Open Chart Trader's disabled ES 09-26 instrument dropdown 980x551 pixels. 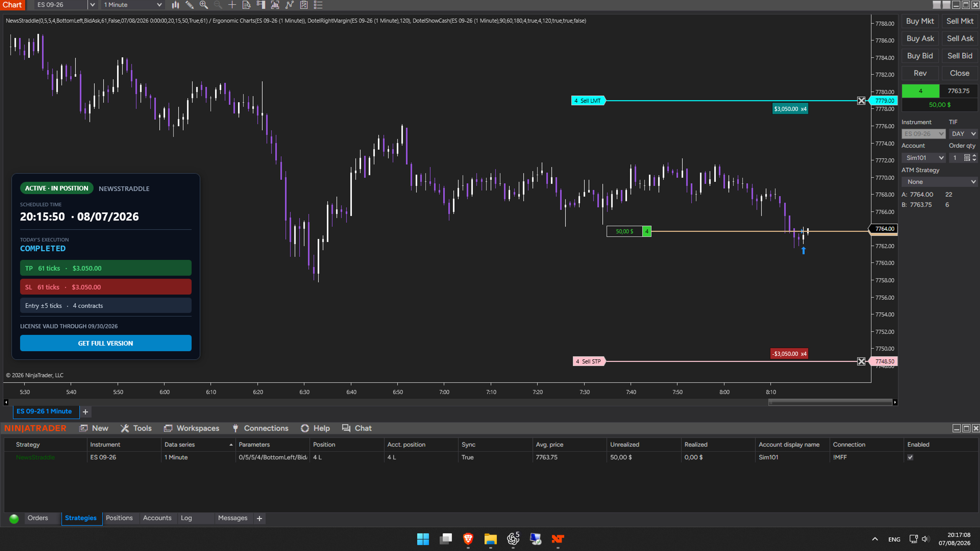click(923, 134)
